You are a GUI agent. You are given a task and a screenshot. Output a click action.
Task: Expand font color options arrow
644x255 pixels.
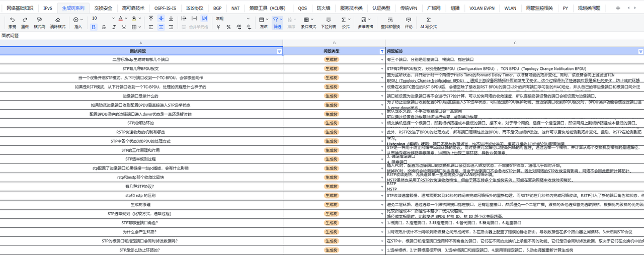tap(126, 18)
